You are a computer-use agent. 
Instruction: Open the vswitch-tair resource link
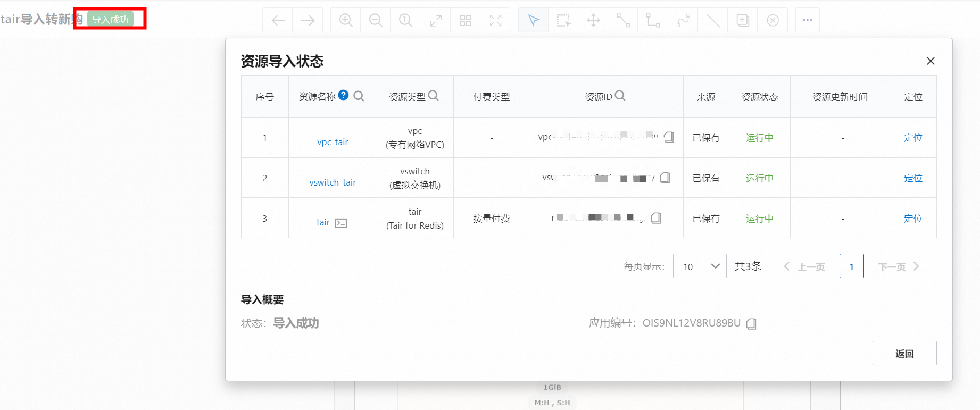tap(333, 182)
